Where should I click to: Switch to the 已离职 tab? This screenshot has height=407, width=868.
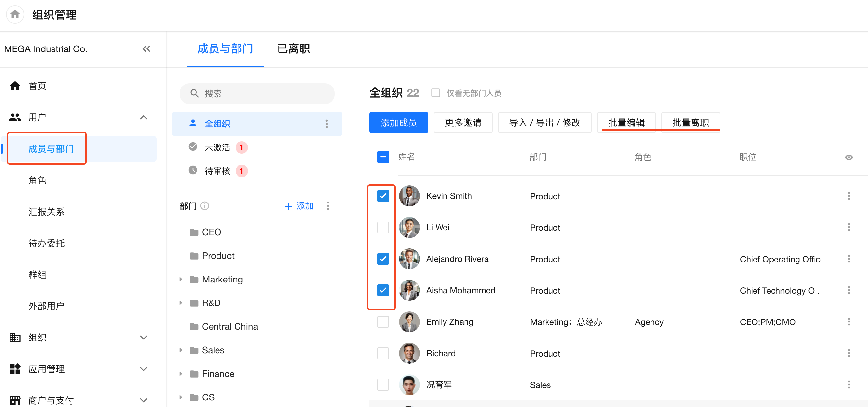click(293, 49)
